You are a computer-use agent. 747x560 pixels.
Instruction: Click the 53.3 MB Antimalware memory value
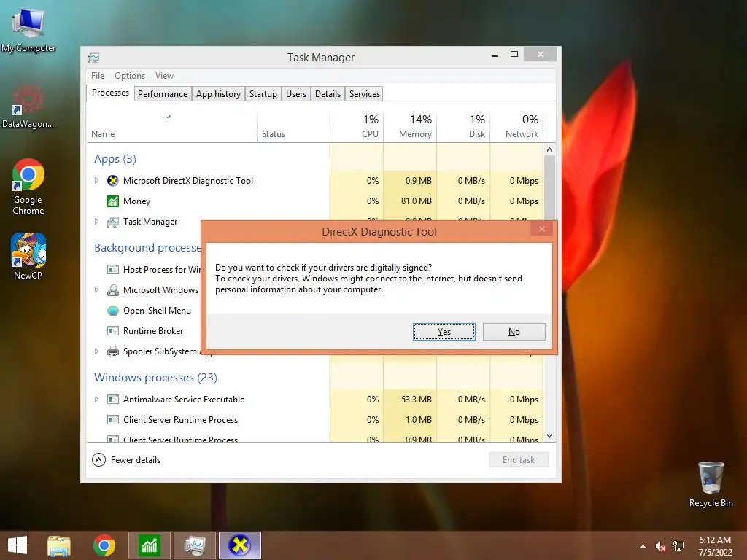(x=417, y=399)
